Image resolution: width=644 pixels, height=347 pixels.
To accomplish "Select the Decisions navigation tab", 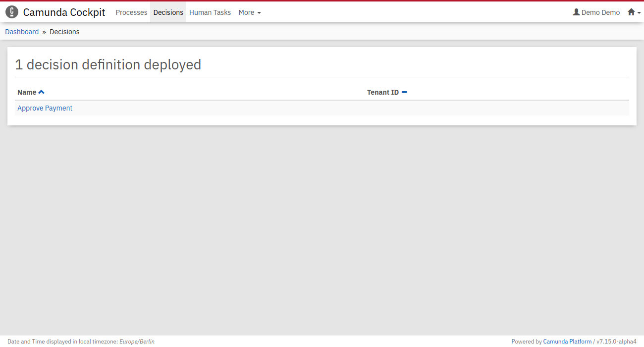I will [168, 12].
